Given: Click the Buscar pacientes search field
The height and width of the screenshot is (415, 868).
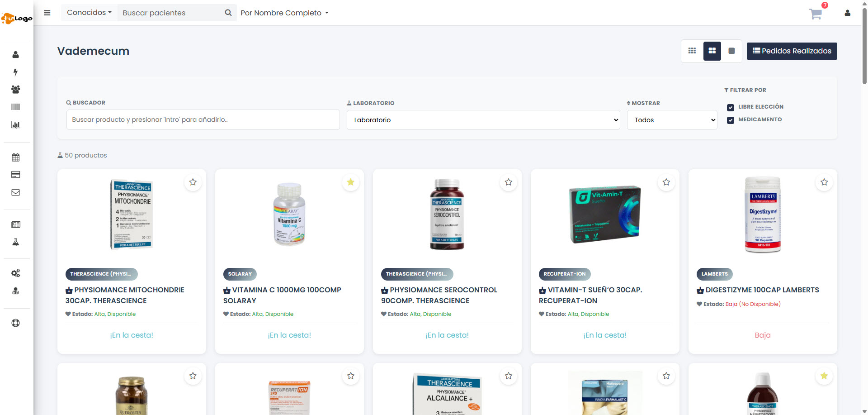Looking at the screenshot, I should point(170,13).
